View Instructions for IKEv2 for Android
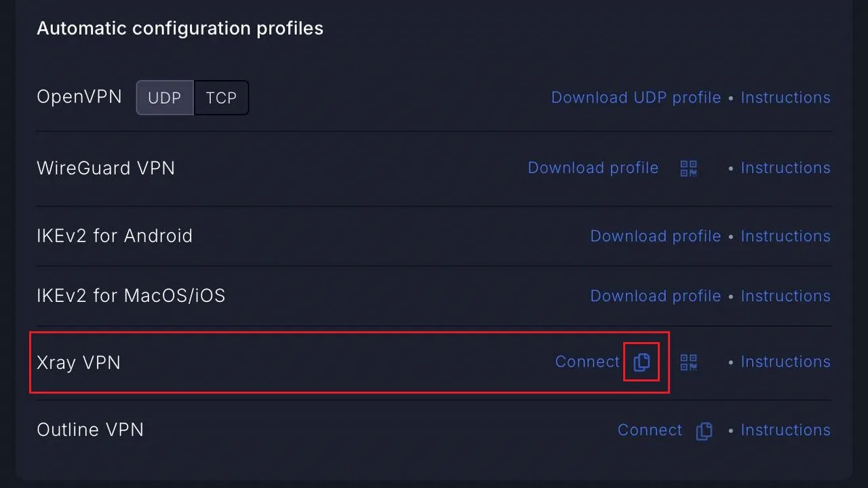 tap(785, 236)
